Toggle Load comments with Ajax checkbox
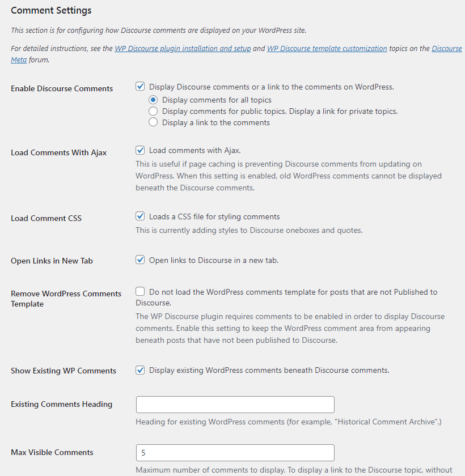The height and width of the screenshot is (476, 465). point(140,150)
